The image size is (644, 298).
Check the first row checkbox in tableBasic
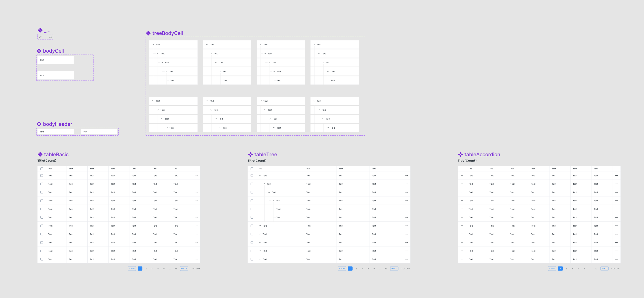[x=42, y=176]
